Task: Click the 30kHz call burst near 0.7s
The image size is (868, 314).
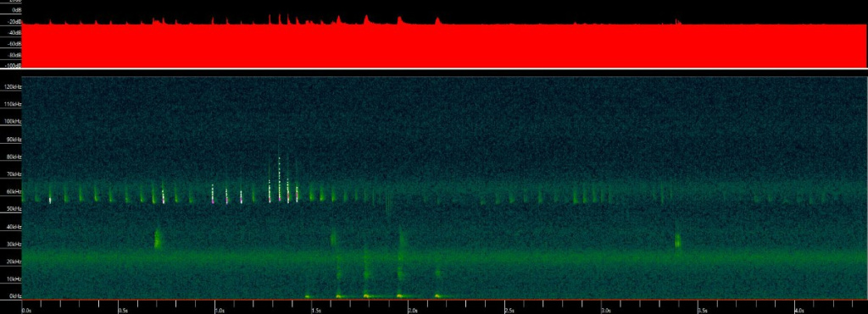Action: click(x=158, y=238)
